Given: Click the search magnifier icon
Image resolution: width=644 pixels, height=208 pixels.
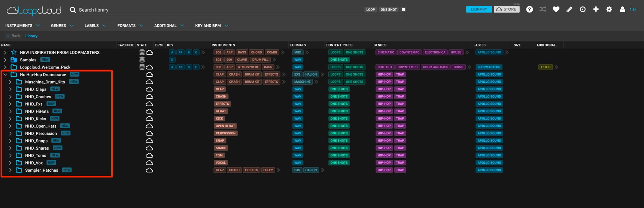Looking at the screenshot, I should [73, 10].
